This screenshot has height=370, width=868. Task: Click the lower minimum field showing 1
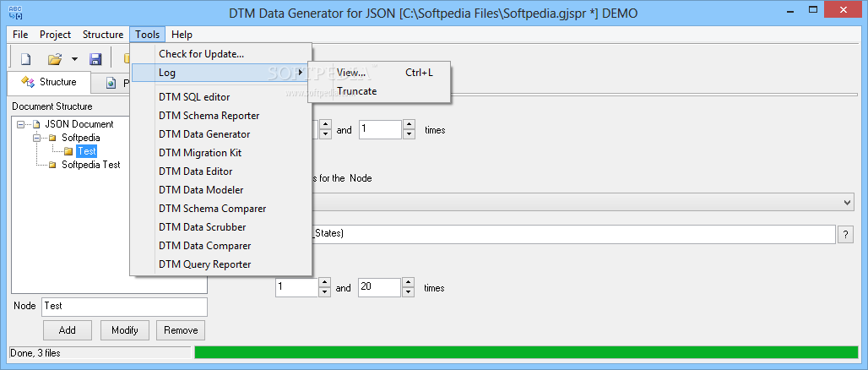click(296, 287)
